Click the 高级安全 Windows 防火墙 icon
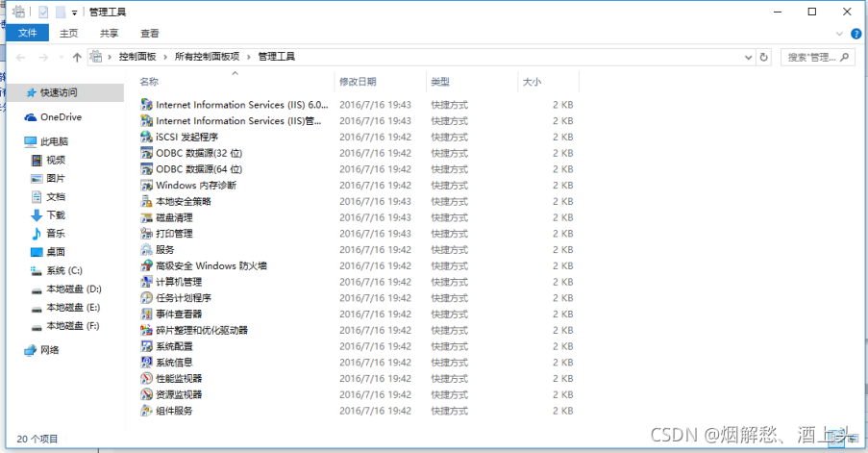 147,265
